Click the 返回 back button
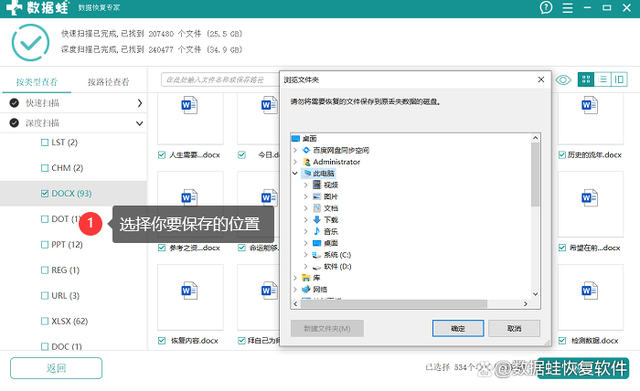Viewport: 640px width, 391px height. click(x=56, y=368)
